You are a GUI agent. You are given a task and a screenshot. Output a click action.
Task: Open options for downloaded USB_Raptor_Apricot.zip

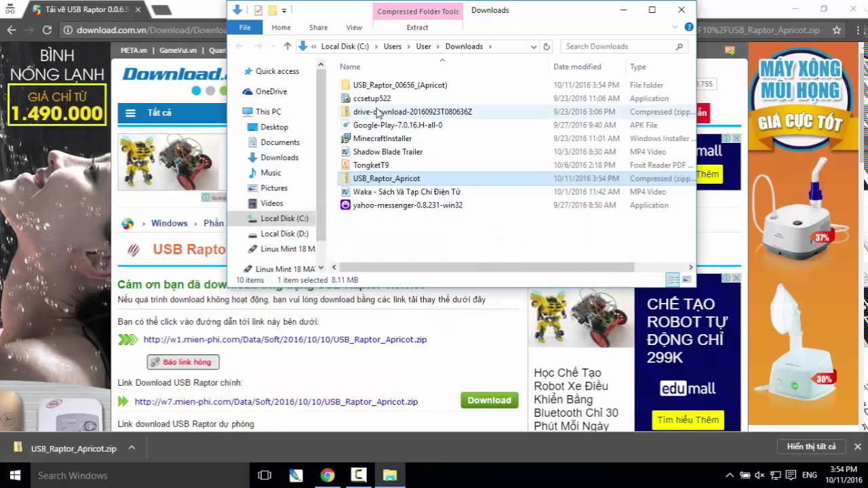pyautogui.click(x=132, y=448)
